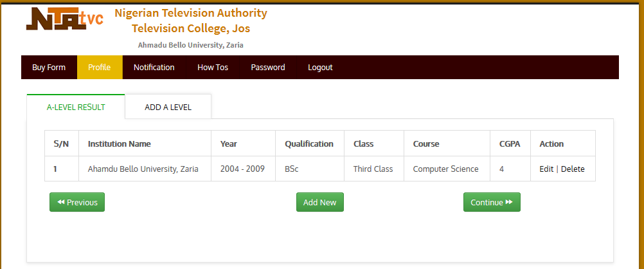Edit the Ahmadu Bello University record

[x=546, y=169]
